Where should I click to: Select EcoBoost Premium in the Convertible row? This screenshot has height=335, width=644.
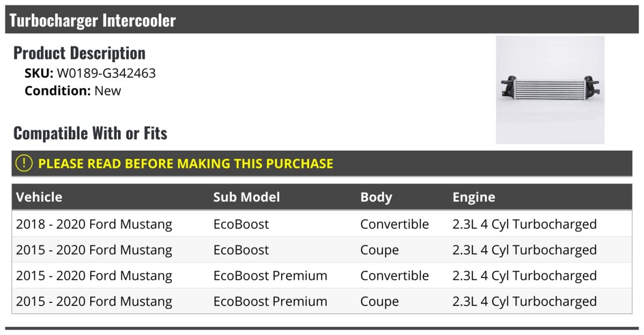270,276
